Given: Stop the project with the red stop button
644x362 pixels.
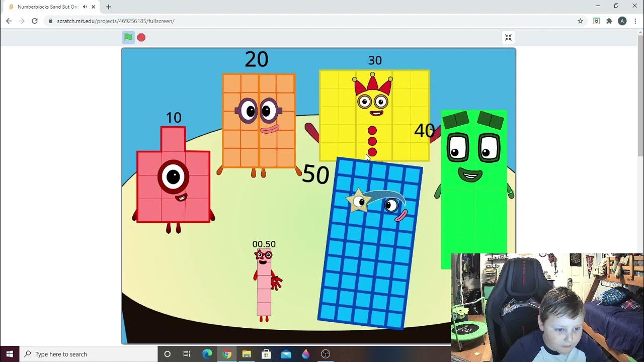Looking at the screenshot, I should (141, 37).
